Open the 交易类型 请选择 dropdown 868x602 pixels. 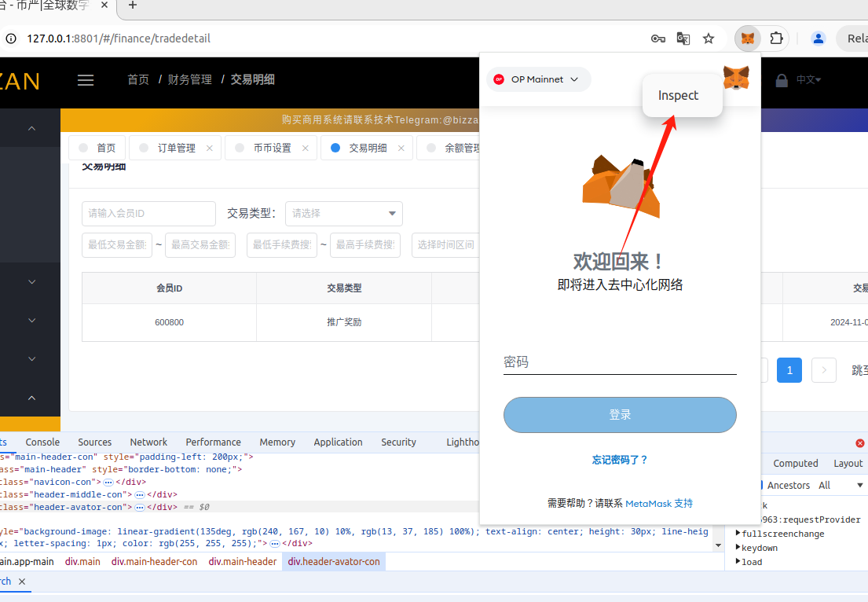coord(344,213)
